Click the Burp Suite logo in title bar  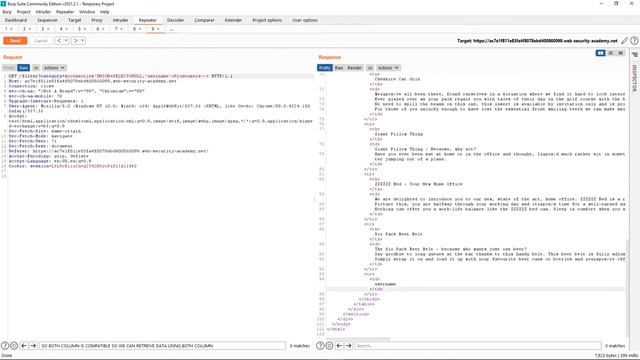(x=4, y=4)
